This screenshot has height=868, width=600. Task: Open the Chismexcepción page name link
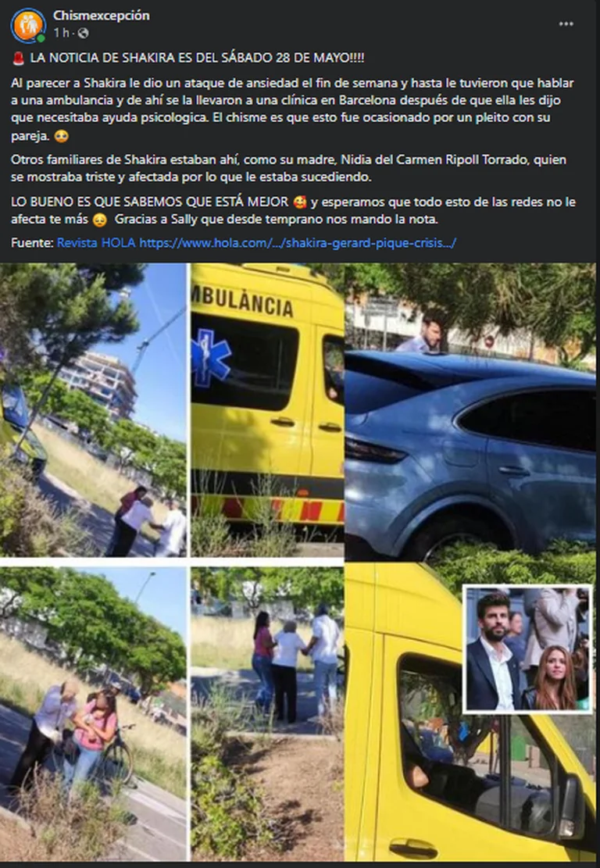pyautogui.click(x=102, y=16)
